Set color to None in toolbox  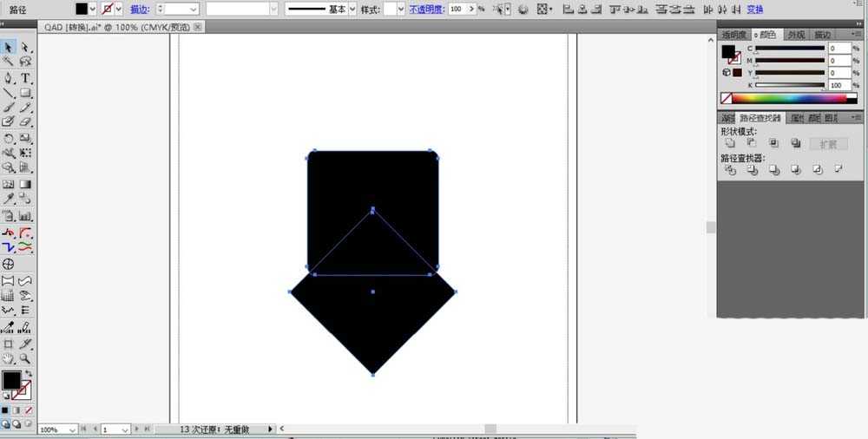[x=29, y=410]
